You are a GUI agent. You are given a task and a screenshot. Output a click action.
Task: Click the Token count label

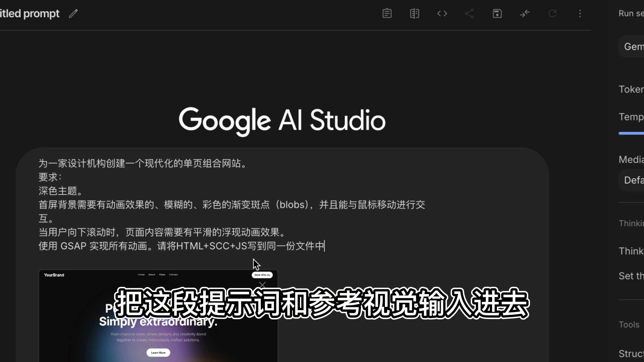[631, 89]
